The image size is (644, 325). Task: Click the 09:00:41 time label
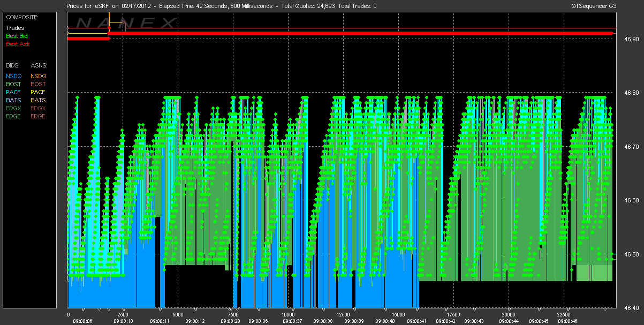[x=416, y=321]
